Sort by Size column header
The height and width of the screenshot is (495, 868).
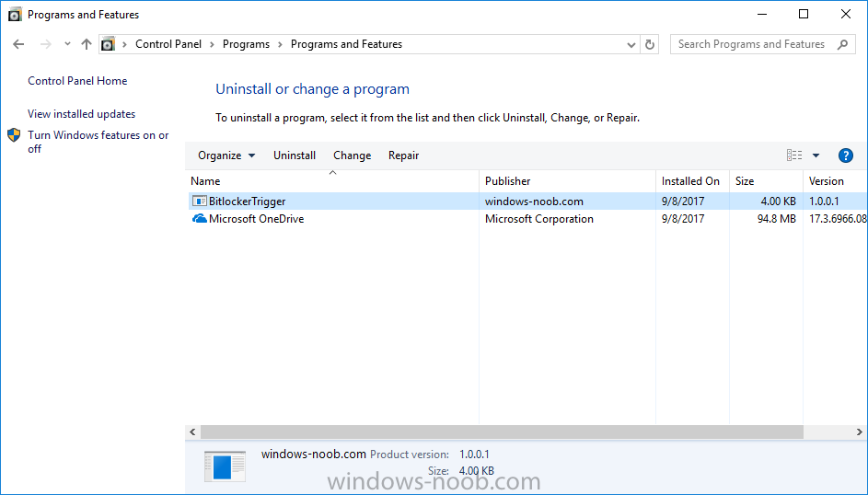pos(766,181)
